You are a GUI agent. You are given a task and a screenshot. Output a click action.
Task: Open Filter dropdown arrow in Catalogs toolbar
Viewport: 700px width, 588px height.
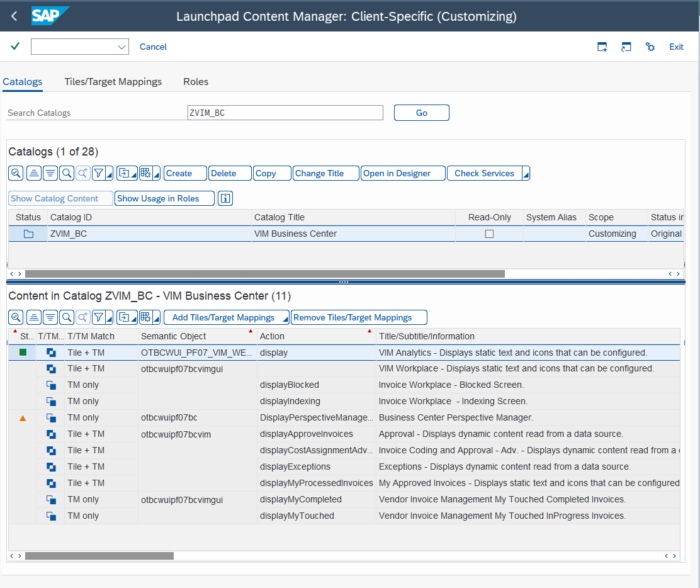tap(110, 174)
